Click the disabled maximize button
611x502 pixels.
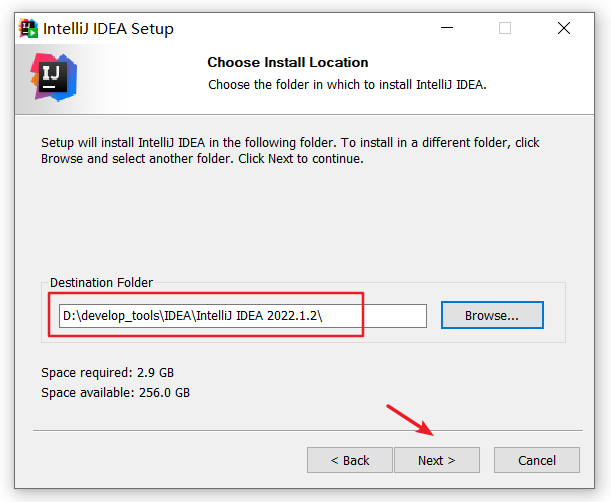click(x=505, y=28)
